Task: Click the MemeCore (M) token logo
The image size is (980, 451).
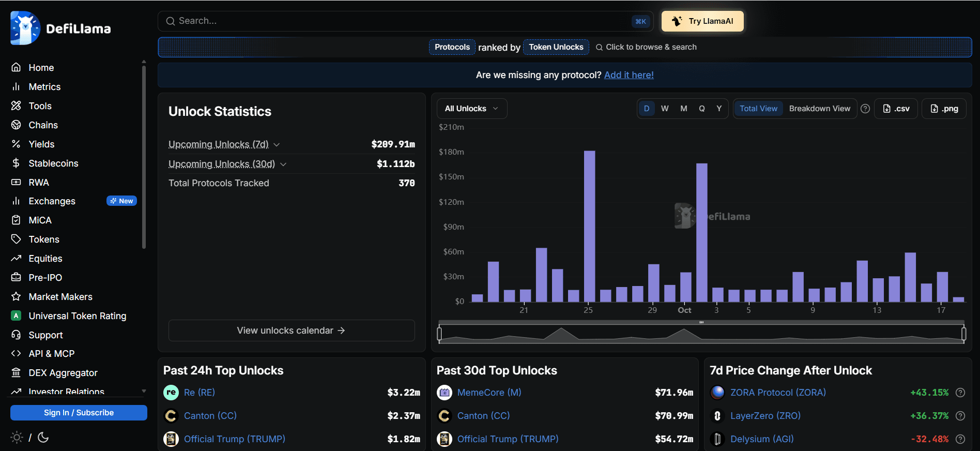Action: click(445, 393)
